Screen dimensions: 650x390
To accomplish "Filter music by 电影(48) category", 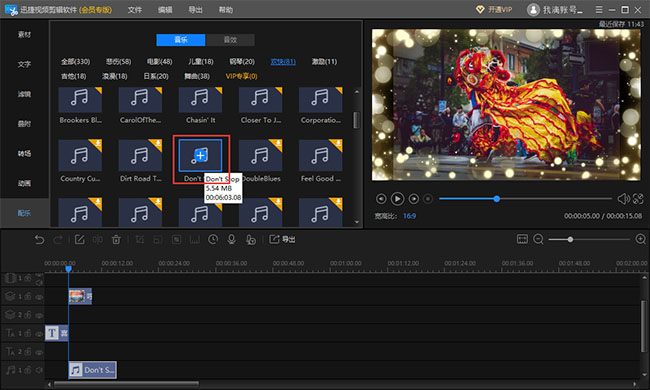I will pyautogui.click(x=159, y=61).
